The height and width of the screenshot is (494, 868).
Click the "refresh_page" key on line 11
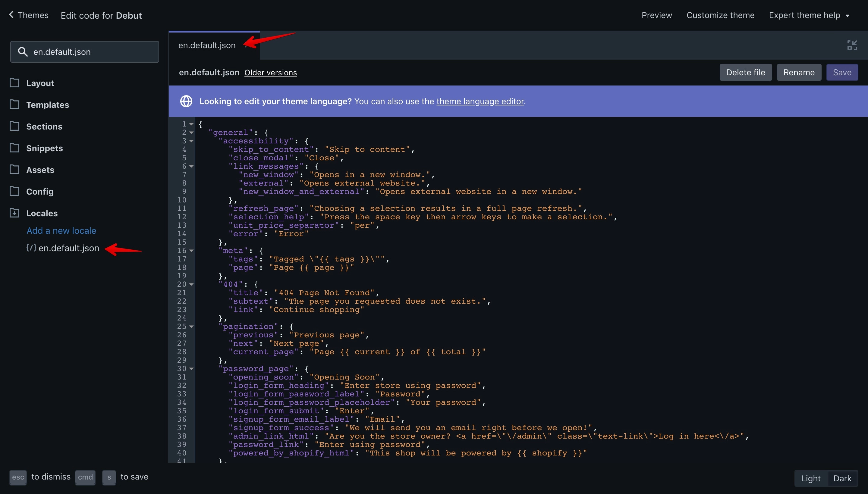click(263, 208)
